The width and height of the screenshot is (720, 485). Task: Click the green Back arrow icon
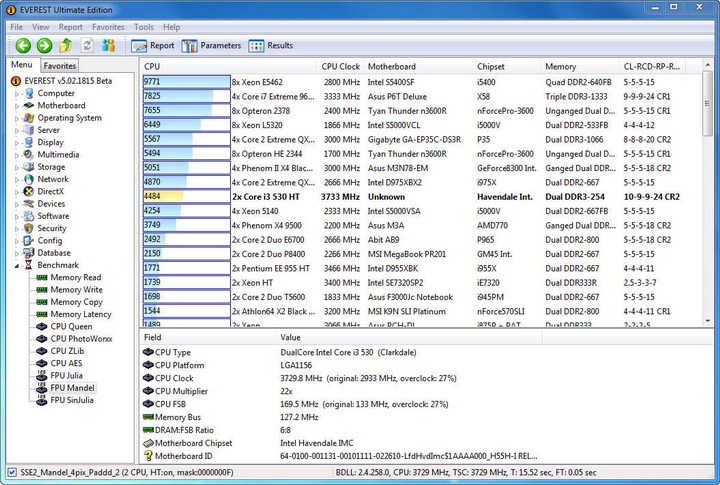(x=23, y=45)
